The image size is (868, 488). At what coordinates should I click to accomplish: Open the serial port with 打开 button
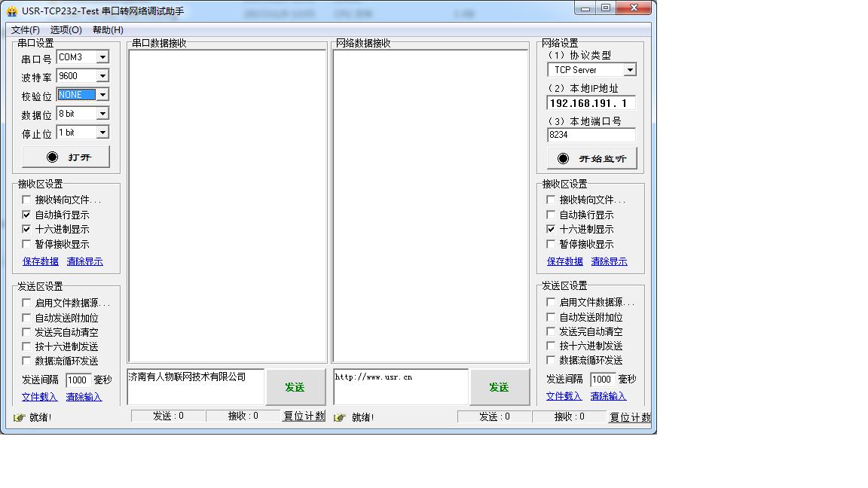pos(66,157)
